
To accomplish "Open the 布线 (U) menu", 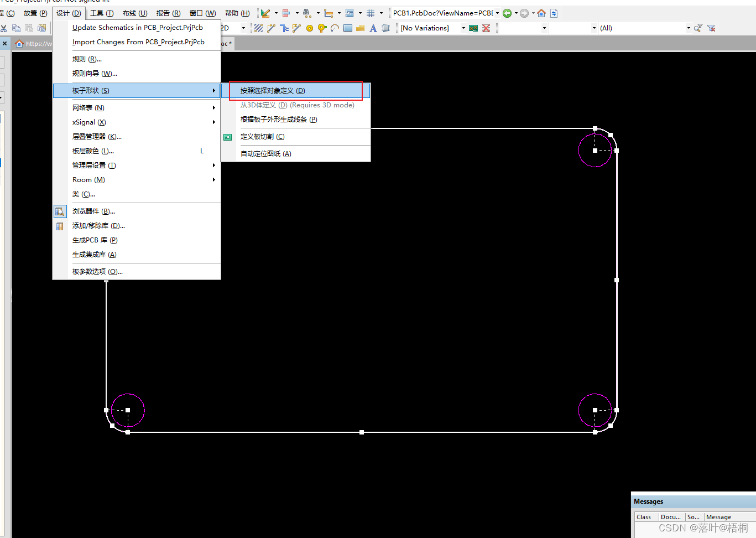I will 135,13.
